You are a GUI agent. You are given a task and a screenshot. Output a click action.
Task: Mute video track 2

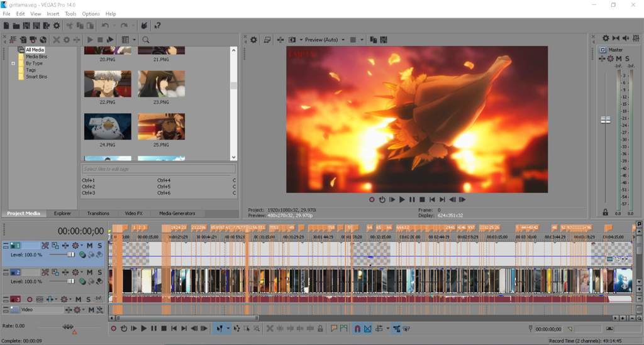tap(89, 272)
